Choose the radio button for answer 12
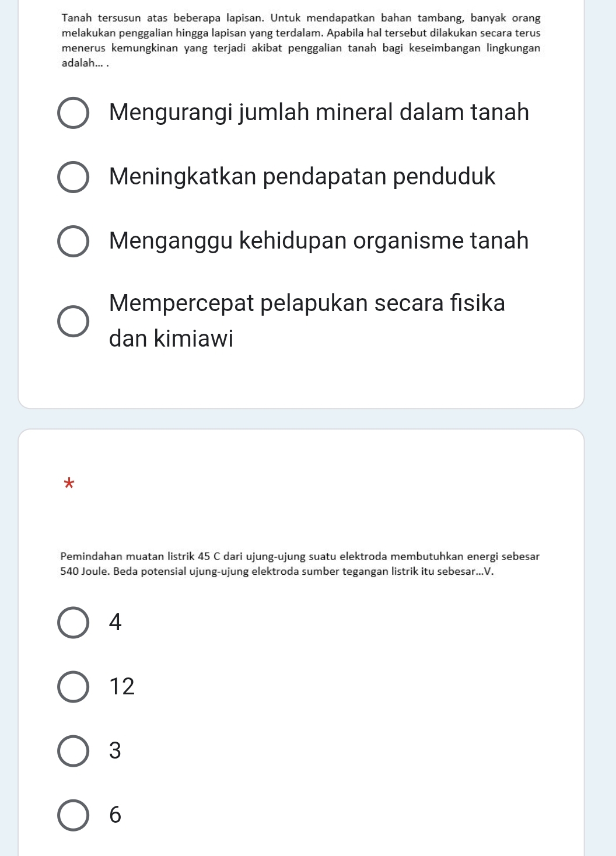The width and height of the screenshot is (616, 856). point(73,687)
